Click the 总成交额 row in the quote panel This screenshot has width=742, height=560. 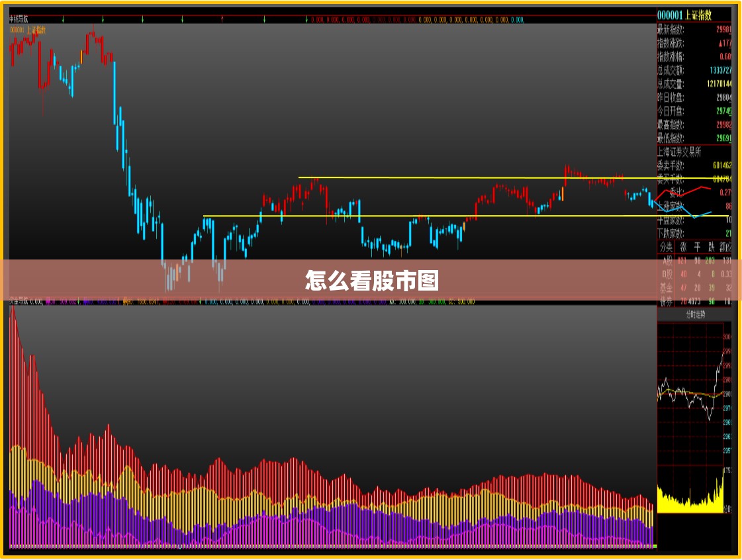click(x=695, y=71)
